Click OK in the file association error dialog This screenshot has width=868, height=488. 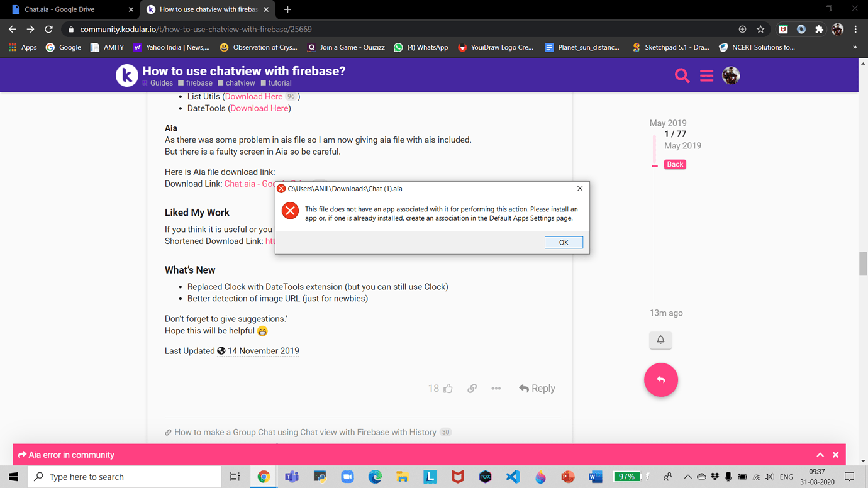(x=564, y=242)
